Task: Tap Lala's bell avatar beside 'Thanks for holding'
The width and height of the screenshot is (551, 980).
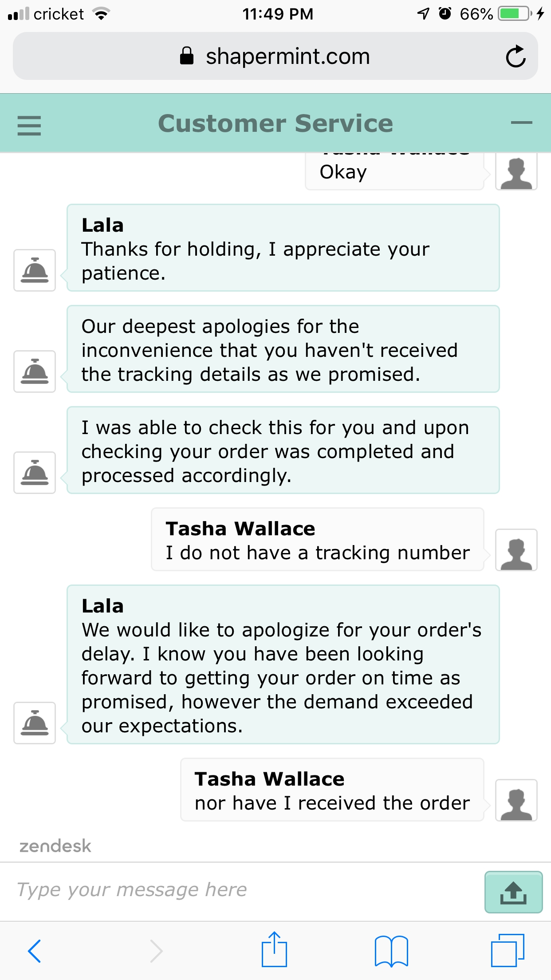Action: 35,270
